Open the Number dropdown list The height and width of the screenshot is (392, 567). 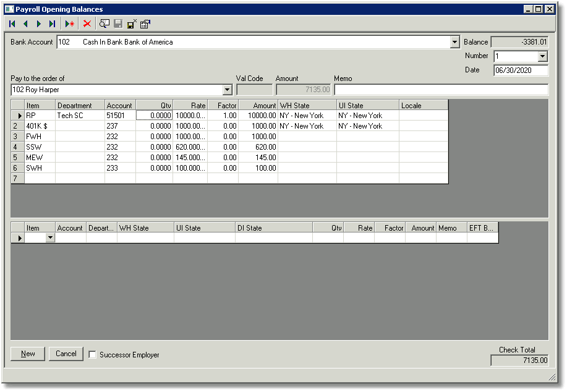pyautogui.click(x=542, y=56)
